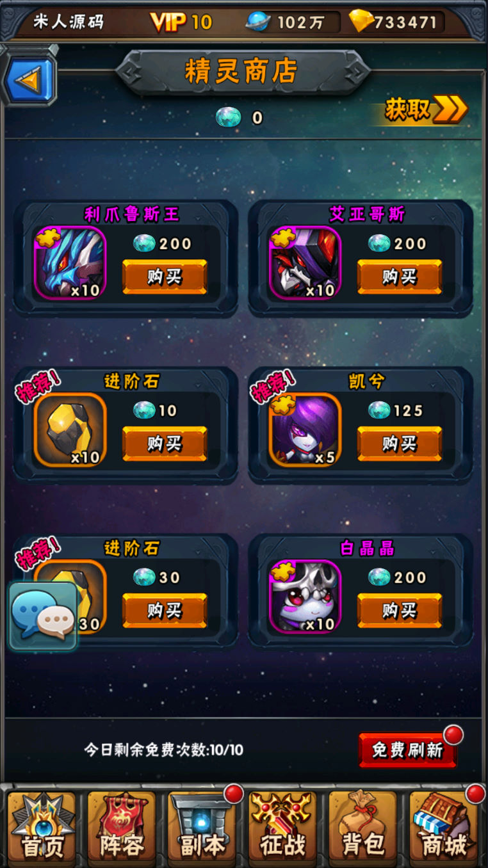Open the 副本 dungeon tab

click(x=202, y=825)
